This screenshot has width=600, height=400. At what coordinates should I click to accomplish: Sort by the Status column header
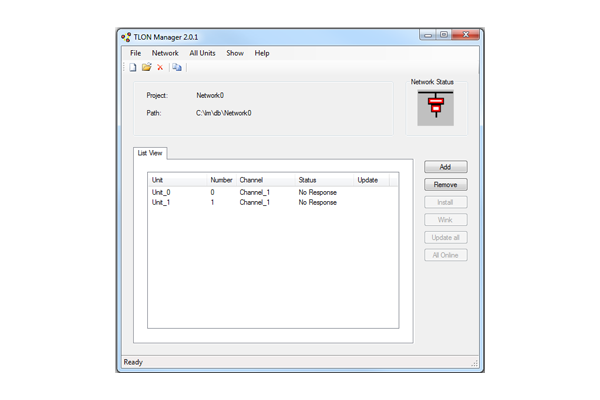(324, 180)
